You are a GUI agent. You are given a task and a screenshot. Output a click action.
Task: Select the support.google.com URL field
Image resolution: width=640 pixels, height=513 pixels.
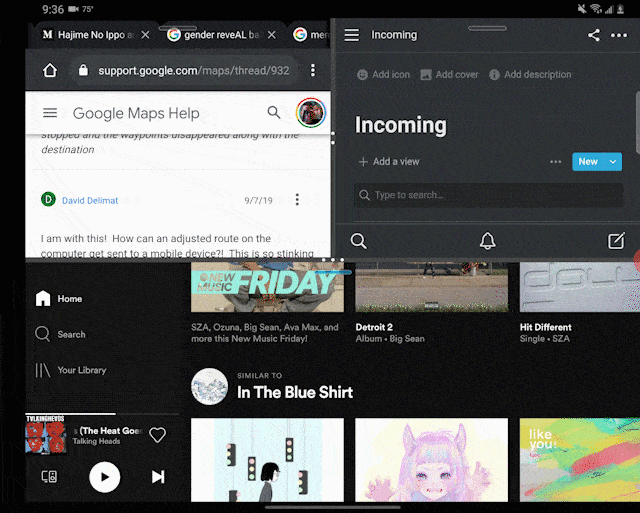point(193,70)
